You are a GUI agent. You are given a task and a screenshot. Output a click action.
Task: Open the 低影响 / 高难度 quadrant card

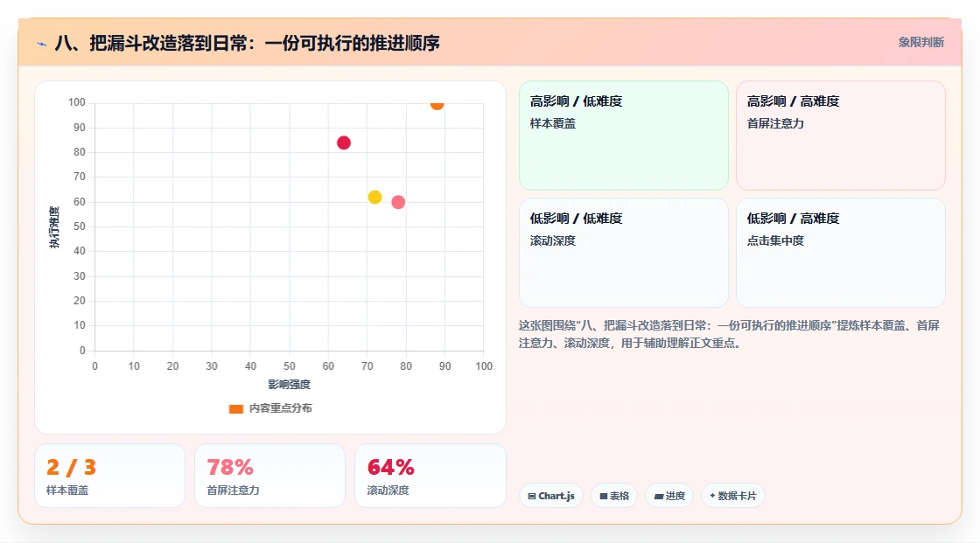pyautogui.click(x=841, y=253)
